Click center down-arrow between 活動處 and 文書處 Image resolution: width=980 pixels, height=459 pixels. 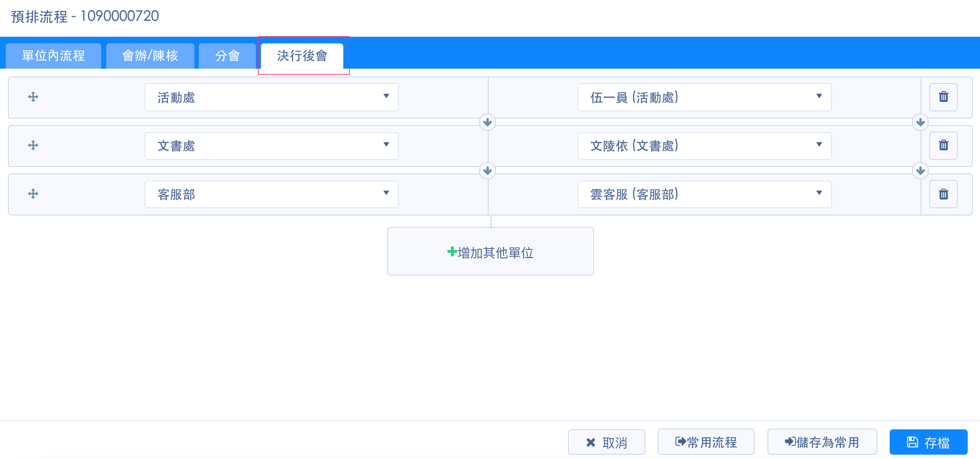pos(487,123)
